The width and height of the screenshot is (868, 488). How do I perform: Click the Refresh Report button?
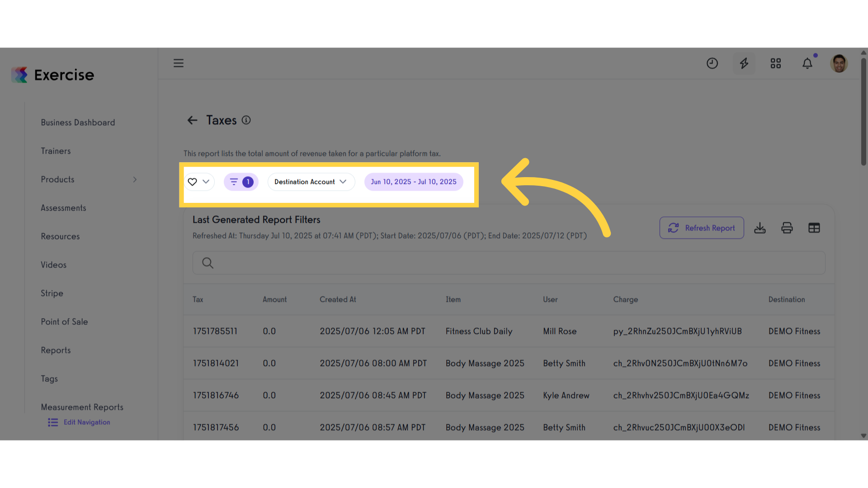point(702,228)
